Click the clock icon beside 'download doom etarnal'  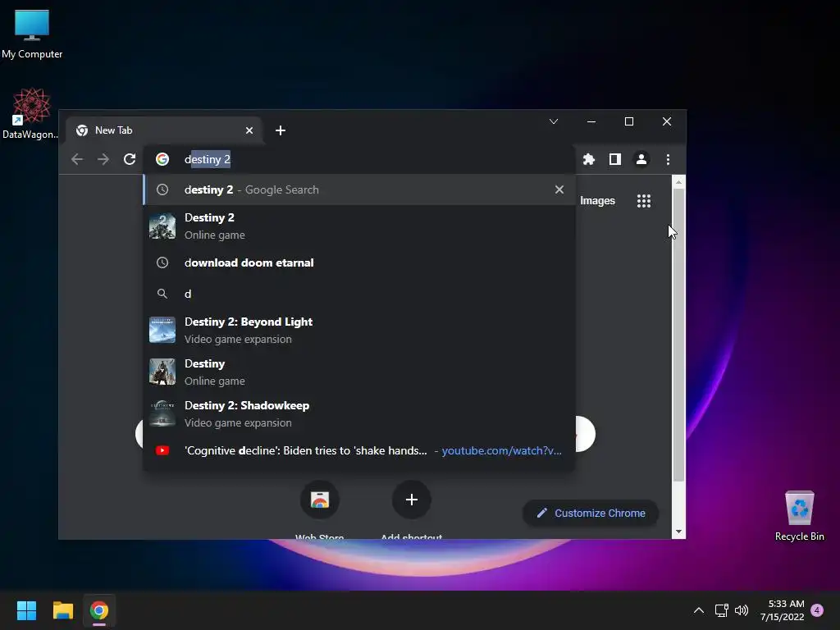click(162, 262)
